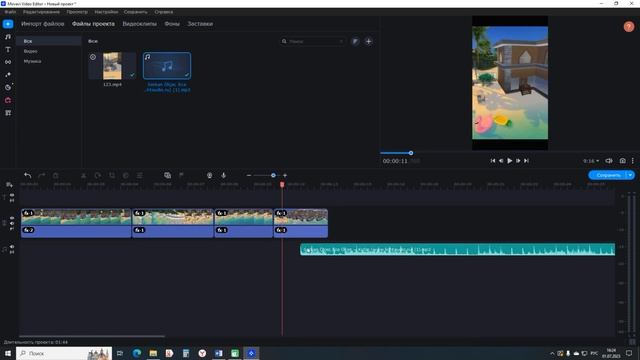The height and width of the screenshot is (360, 640).
Task: Jump to the beginning of preview
Action: tap(493, 161)
